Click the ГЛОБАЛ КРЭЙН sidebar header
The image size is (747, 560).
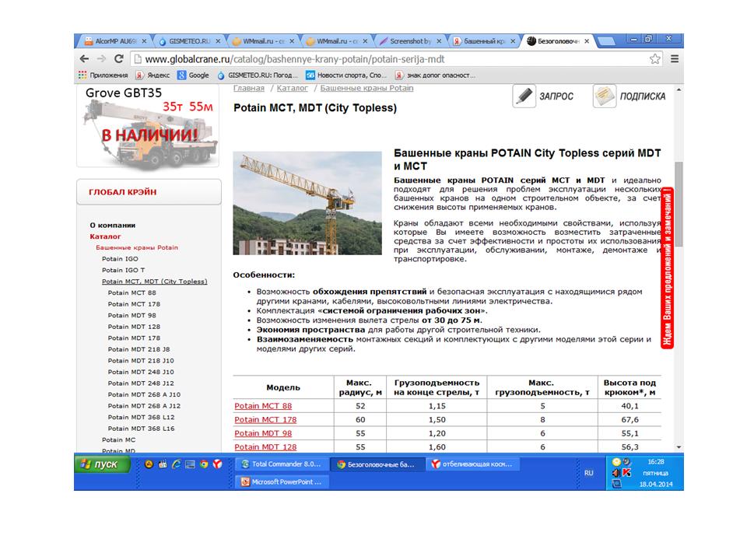149,192
